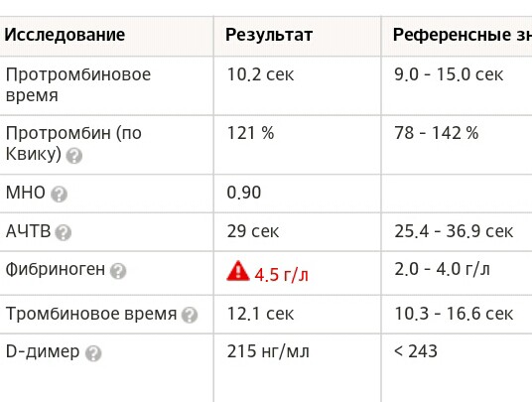Select the 121 % prothrombin result
Viewport: 532px width, 402px height.
pos(250,133)
